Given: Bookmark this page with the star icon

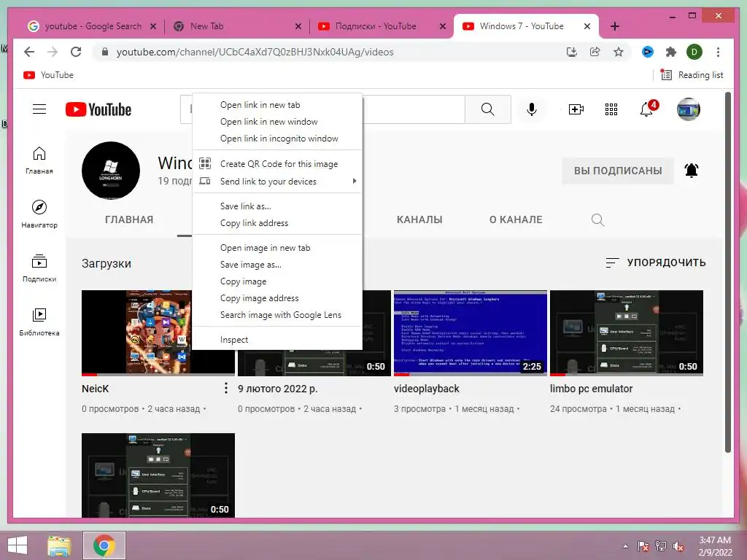Looking at the screenshot, I should (x=619, y=52).
